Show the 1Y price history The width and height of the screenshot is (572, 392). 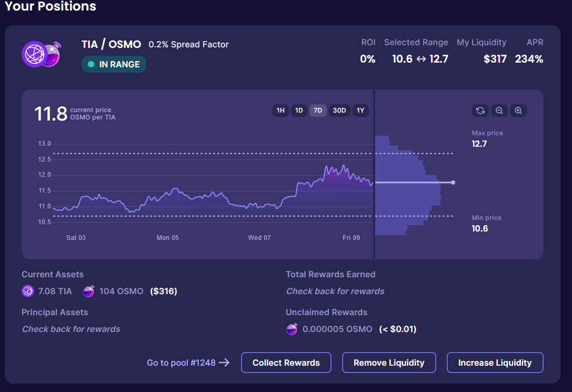360,110
